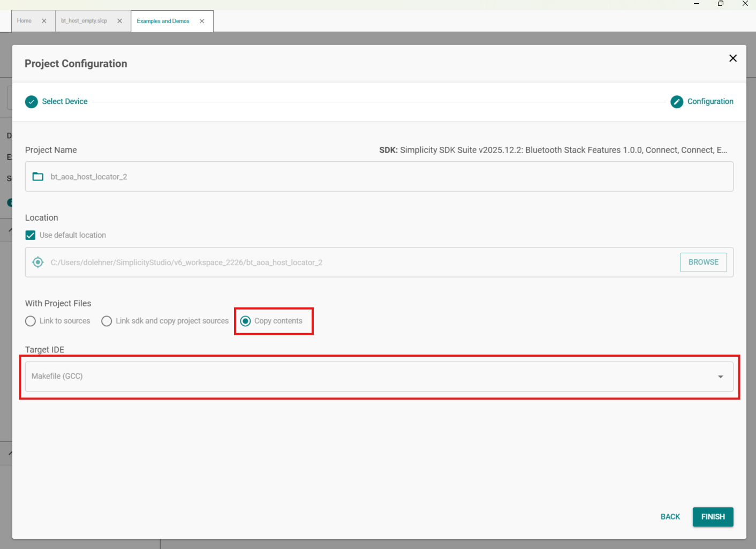Switch to the bt_host_empty.slcp tab
The width and height of the screenshot is (756, 549).
point(84,21)
